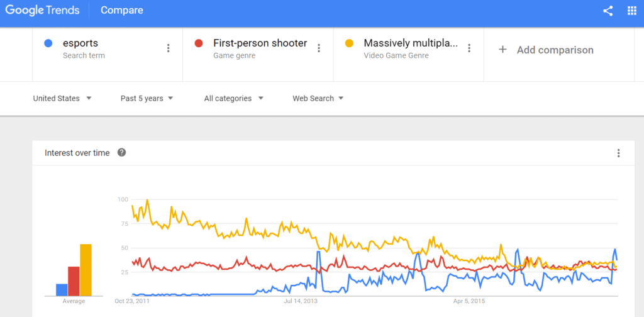The image size is (644, 317).
Task: Open options menu for Massively multiplayer term
Action: coord(469,48)
